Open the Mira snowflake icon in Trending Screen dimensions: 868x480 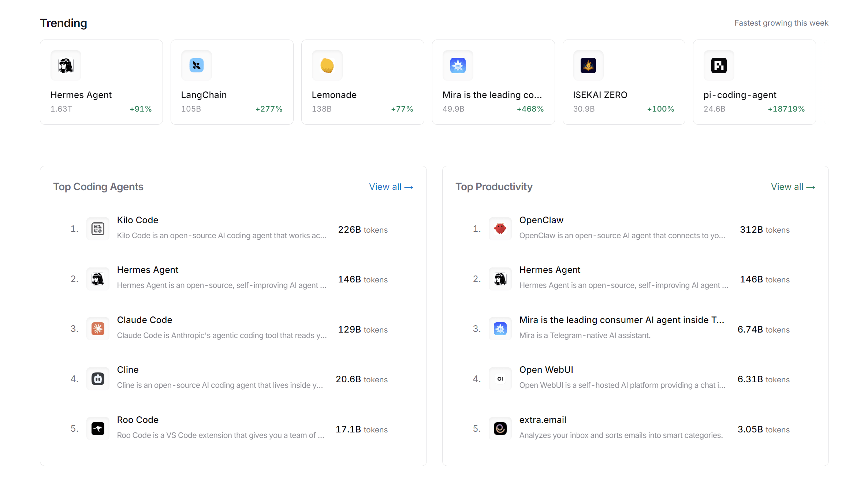click(x=458, y=65)
